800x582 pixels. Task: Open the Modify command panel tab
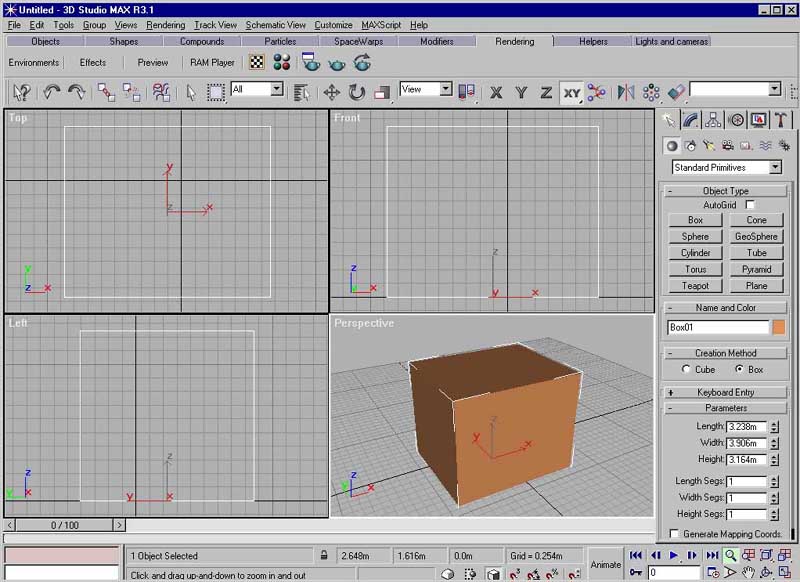(690, 120)
